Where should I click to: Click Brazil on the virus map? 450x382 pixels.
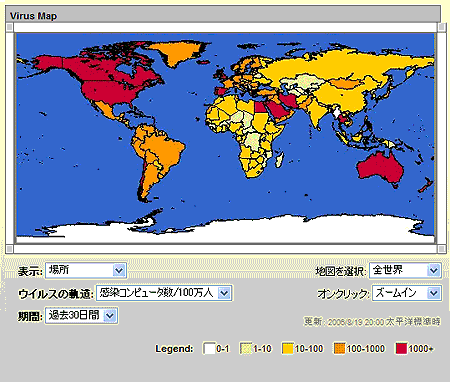point(166,151)
